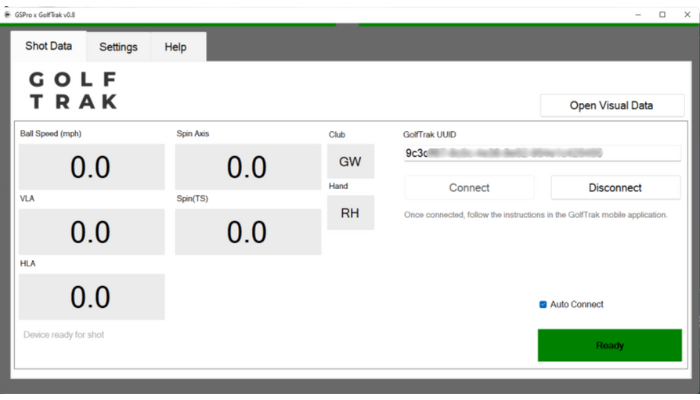This screenshot has width=700, height=400.
Task: Go to the Help tab
Action: tap(175, 47)
